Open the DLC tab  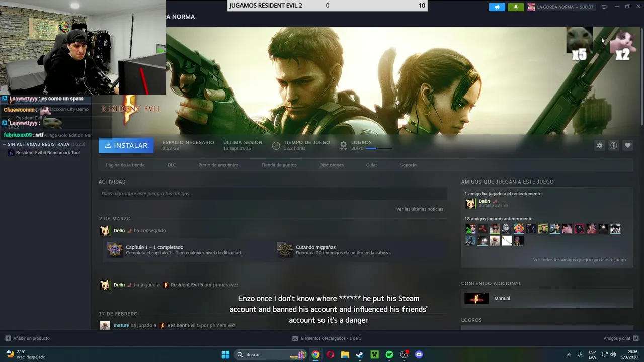[x=172, y=165]
